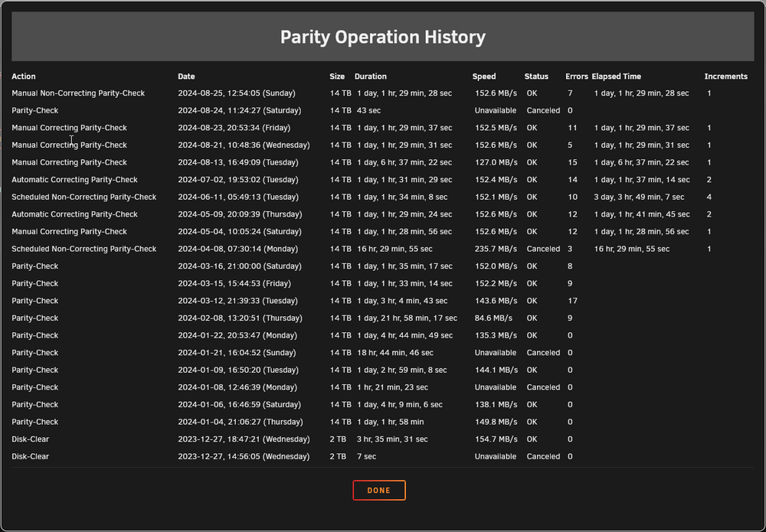Click duration 1 day, 6 hr, 37 min, 22 sec
The image size is (766, 532).
404,162
